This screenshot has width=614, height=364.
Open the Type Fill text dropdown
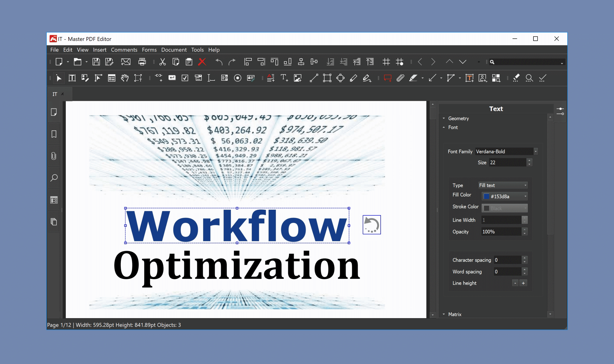click(503, 185)
